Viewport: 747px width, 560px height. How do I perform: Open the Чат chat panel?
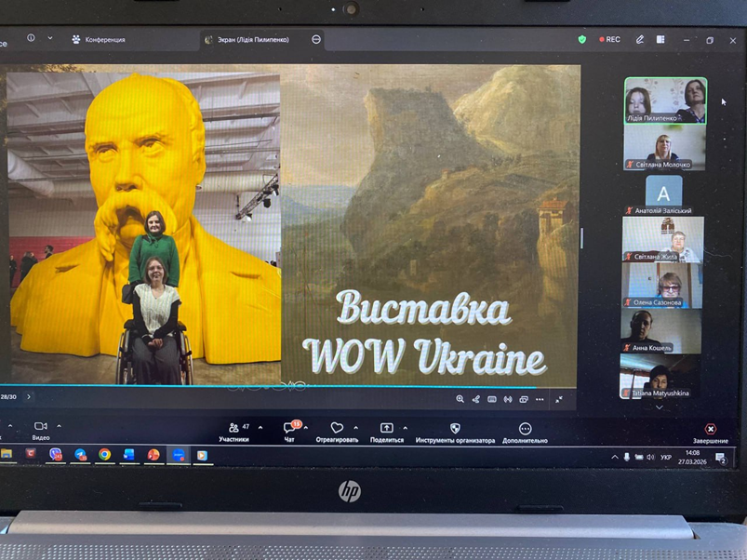point(289,429)
